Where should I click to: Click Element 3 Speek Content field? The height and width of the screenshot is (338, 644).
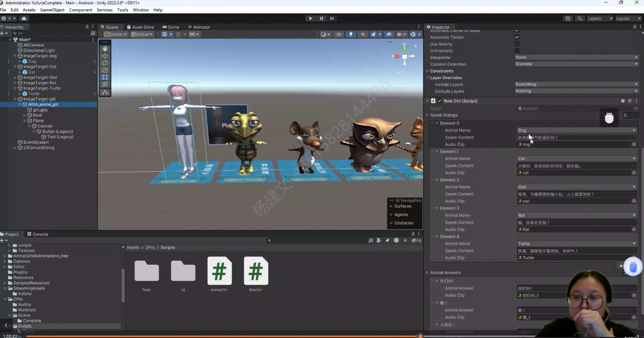[577, 223]
